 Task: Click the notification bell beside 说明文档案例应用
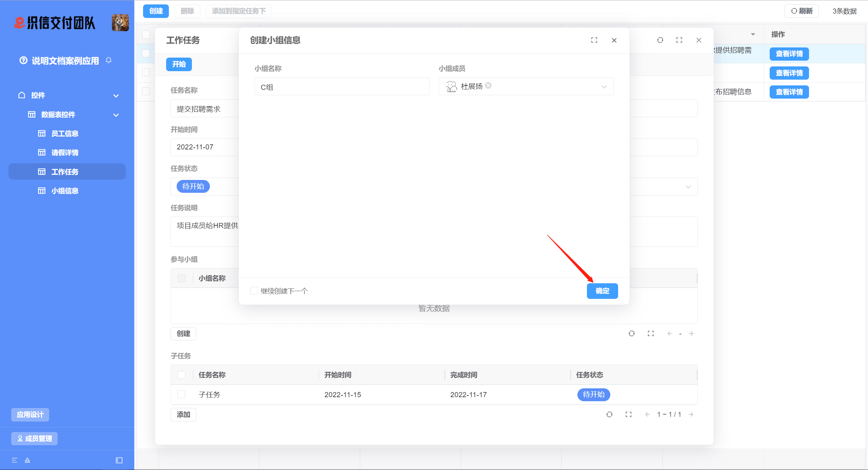pos(108,60)
